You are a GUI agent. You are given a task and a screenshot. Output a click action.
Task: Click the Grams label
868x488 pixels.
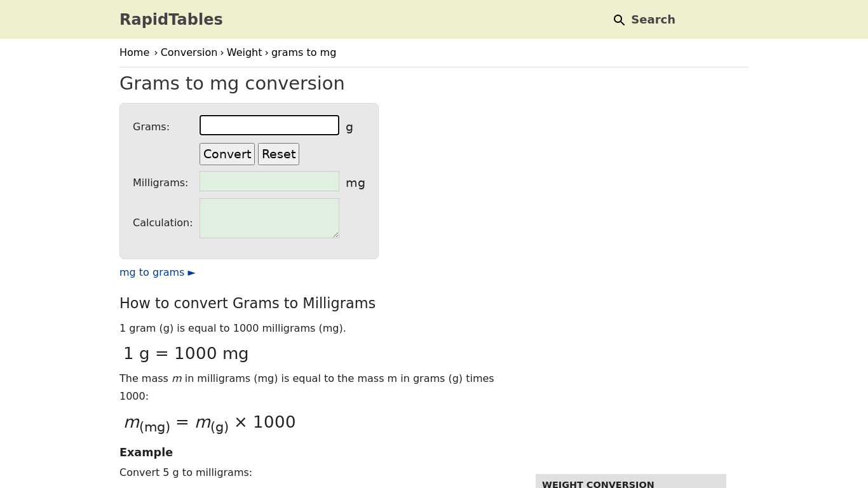tap(151, 127)
